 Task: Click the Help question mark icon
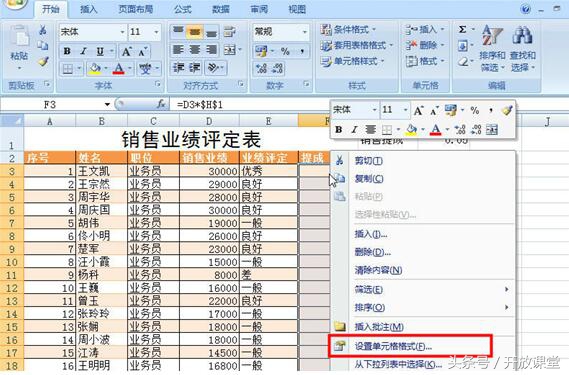point(525,9)
